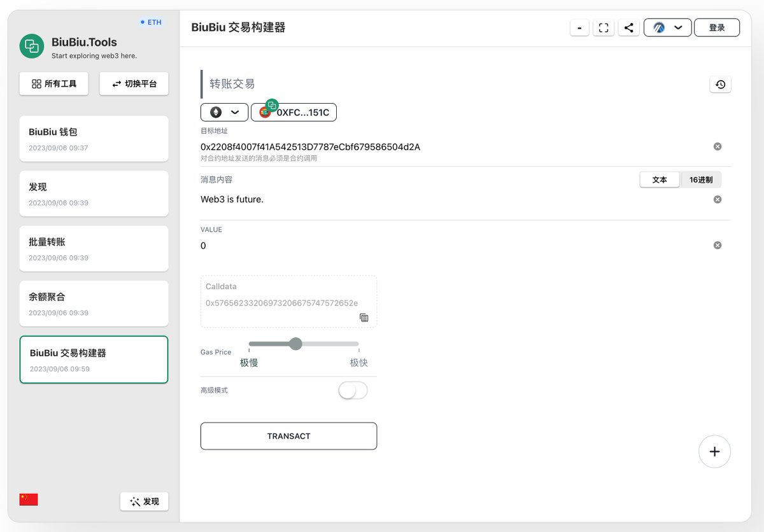This screenshot has width=764, height=532.
Task: Enable the 高级模式 advanced mode switch
Action: (x=353, y=391)
